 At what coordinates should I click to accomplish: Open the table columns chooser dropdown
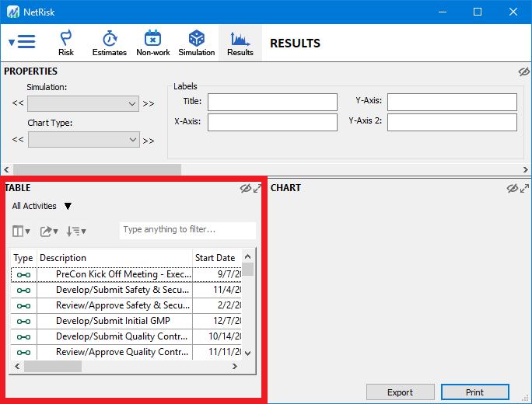point(22,231)
